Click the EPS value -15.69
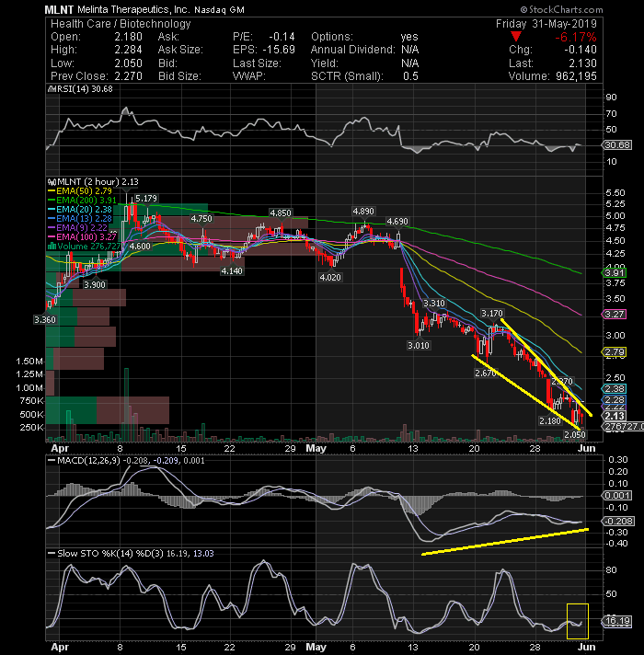Viewport: 644px width, 655px height. [279, 50]
